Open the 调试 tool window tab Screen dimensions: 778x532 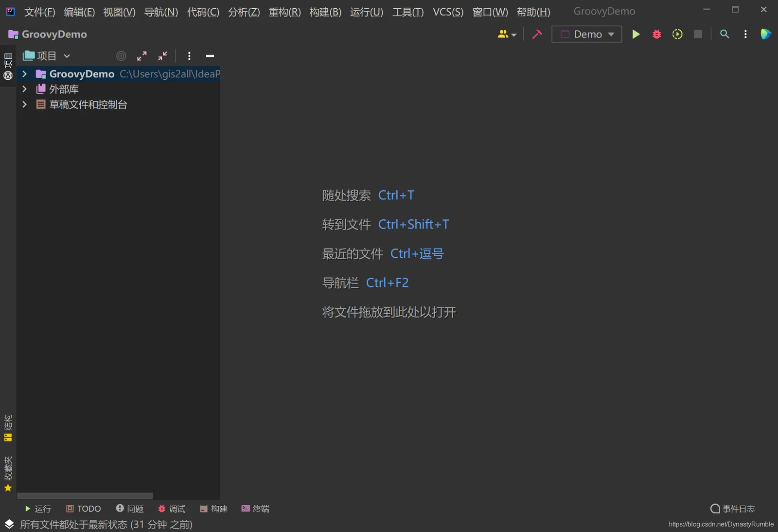[172, 509]
